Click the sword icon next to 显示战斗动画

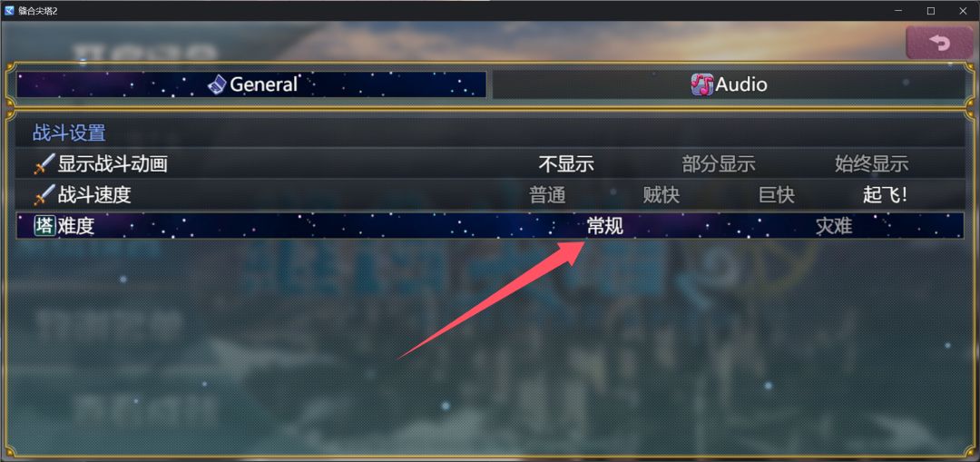pos(44,164)
